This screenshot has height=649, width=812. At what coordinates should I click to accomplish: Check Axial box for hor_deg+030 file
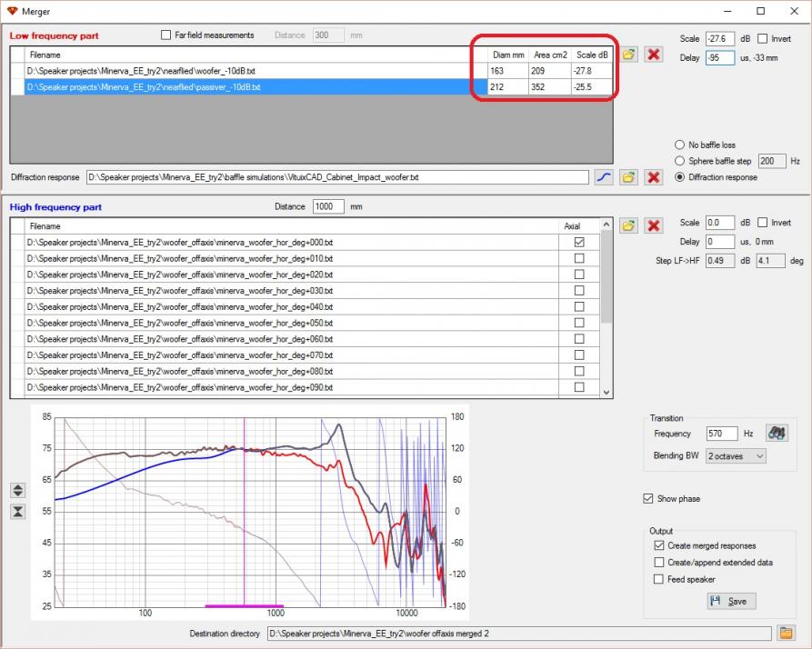coord(579,290)
